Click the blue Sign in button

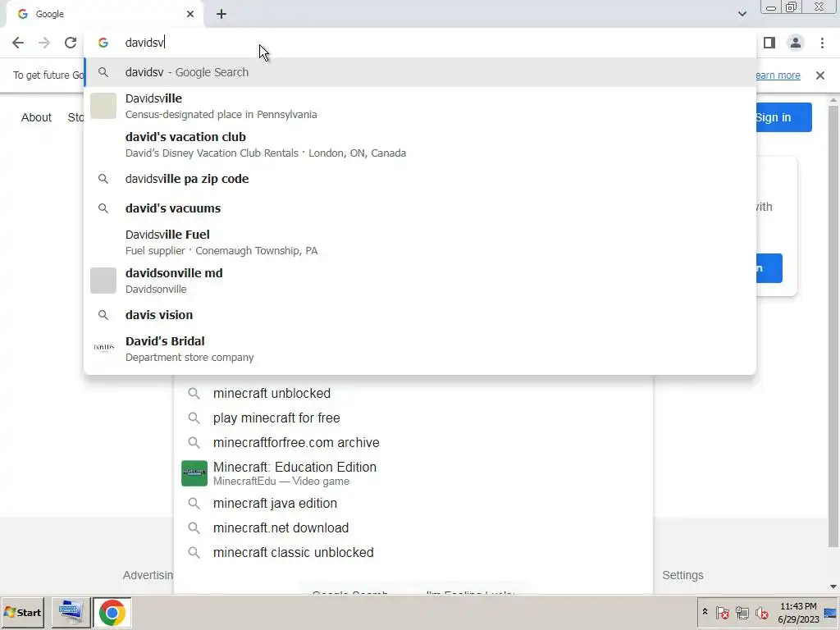[x=783, y=117]
